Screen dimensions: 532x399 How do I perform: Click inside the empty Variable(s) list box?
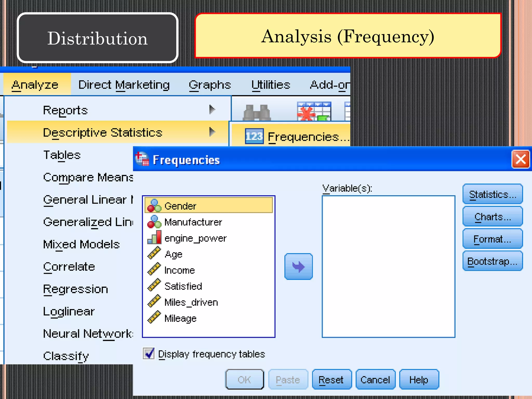389,267
